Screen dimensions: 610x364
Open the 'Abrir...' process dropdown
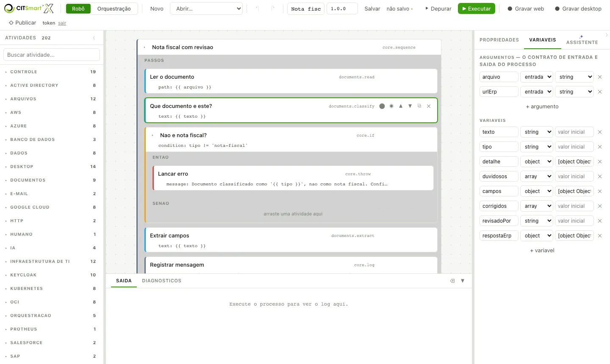coord(206,8)
